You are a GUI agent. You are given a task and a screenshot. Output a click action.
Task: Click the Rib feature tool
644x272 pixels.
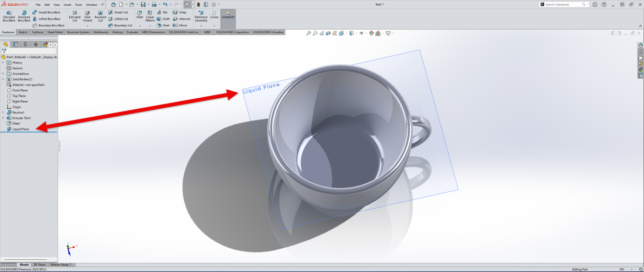pos(162,12)
